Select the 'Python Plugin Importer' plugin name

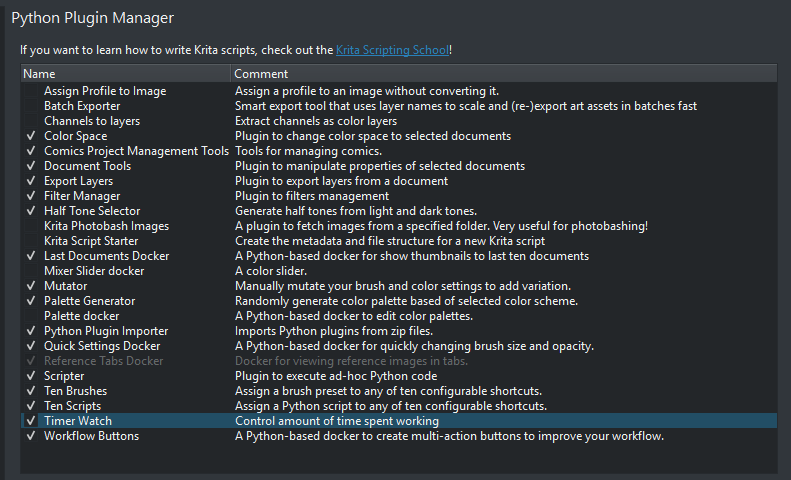(106, 331)
